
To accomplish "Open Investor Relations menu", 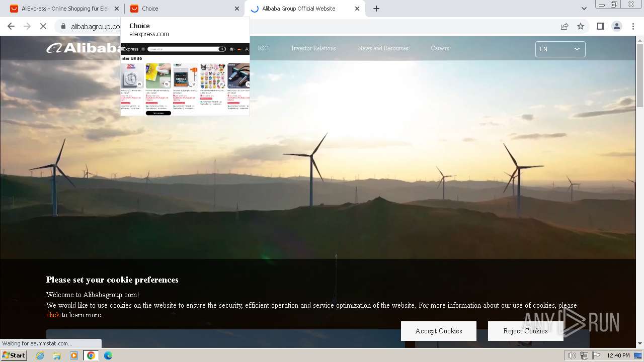I will click(x=313, y=48).
